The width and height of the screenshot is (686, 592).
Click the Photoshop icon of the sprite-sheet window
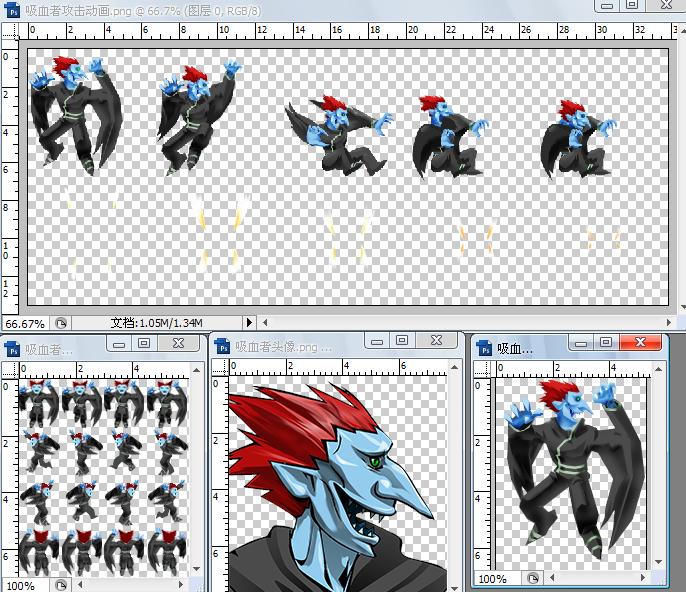(13, 350)
